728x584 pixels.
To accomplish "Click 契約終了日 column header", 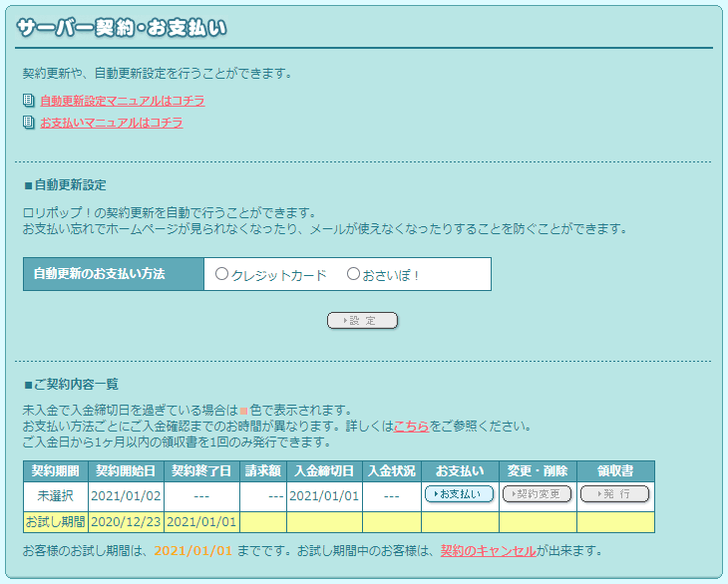I will click(201, 471).
